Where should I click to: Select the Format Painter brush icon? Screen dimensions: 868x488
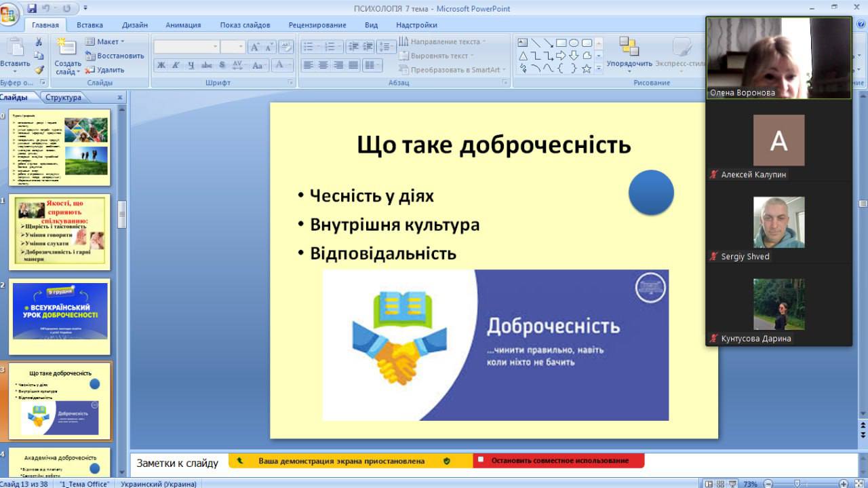(39, 70)
